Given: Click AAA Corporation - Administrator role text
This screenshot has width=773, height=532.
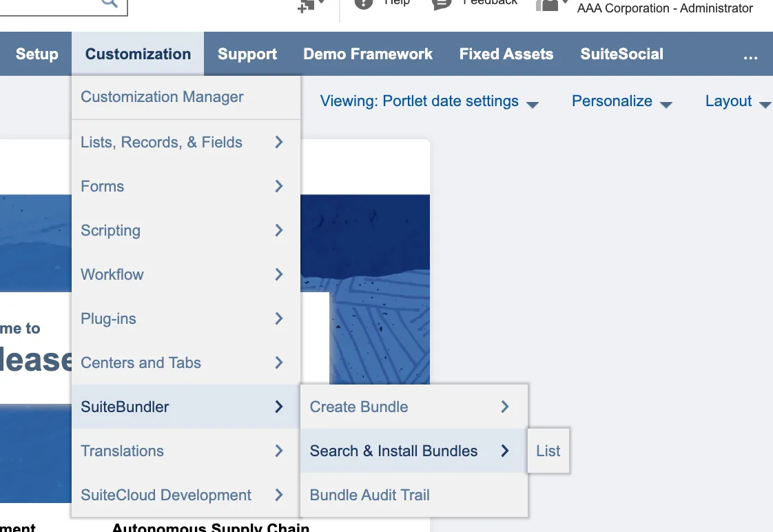Looking at the screenshot, I should 665,9.
